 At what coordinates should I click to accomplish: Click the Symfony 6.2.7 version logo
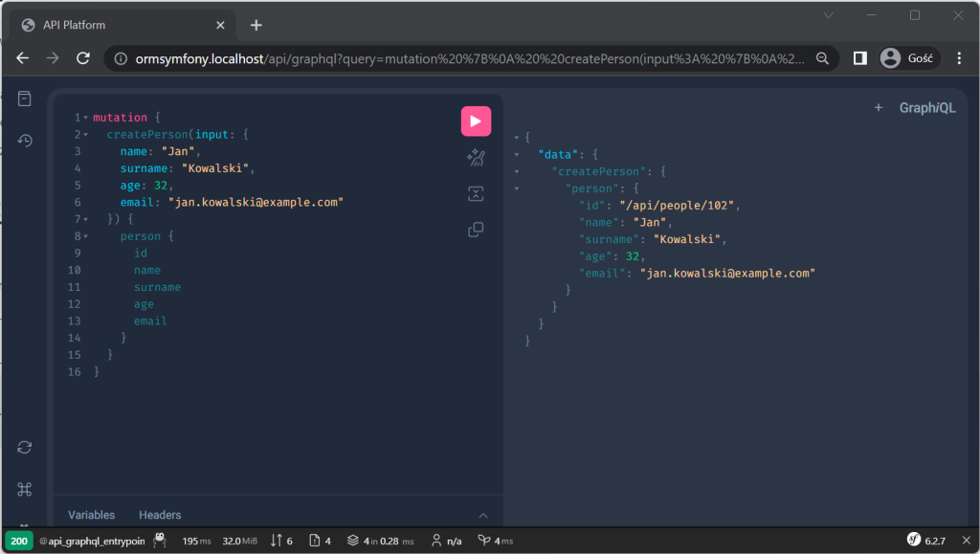(926, 541)
